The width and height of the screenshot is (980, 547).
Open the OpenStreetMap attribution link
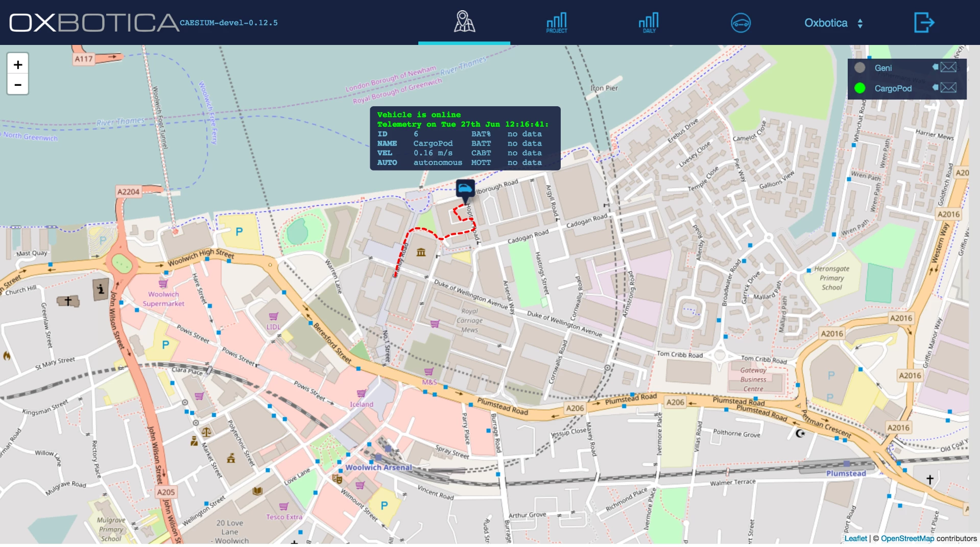tap(907, 538)
